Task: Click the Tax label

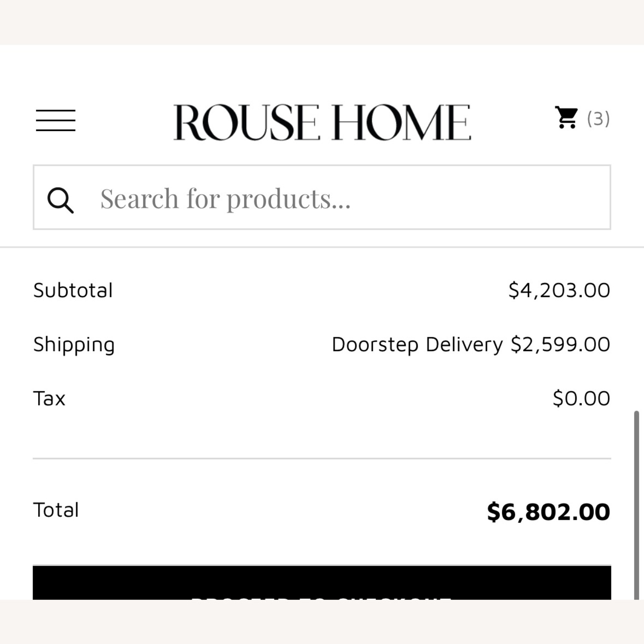Action: click(x=49, y=399)
